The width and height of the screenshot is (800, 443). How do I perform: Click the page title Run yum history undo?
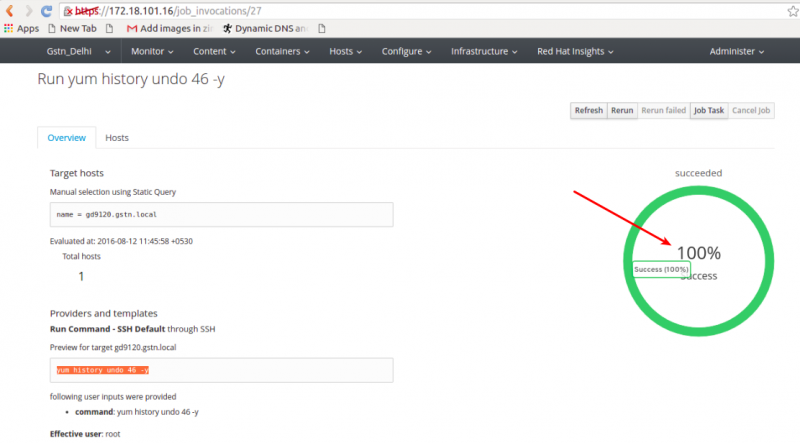131,79
